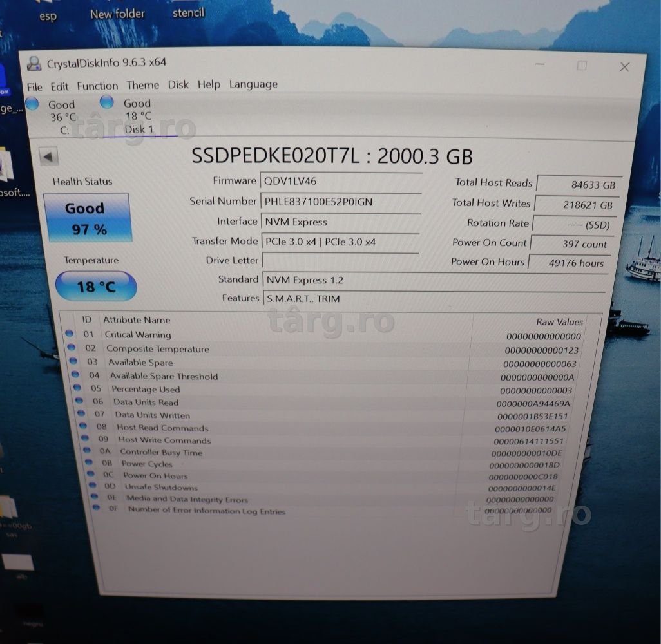The height and width of the screenshot is (644, 661).
Task: Click the status dot beside Composite Temperature
Action: (72, 347)
